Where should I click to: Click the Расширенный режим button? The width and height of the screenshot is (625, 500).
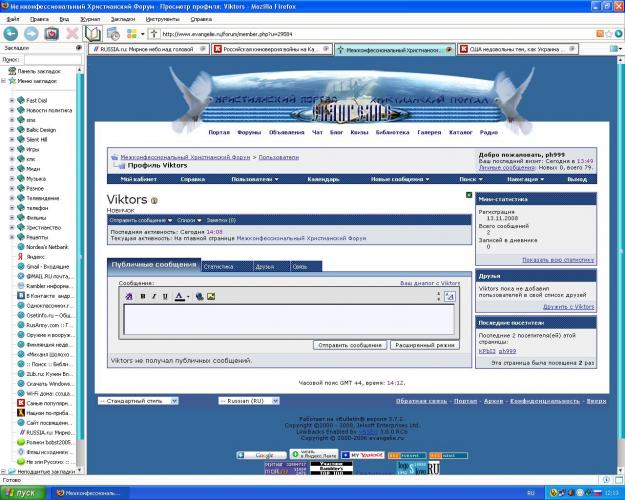tap(425, 344)
